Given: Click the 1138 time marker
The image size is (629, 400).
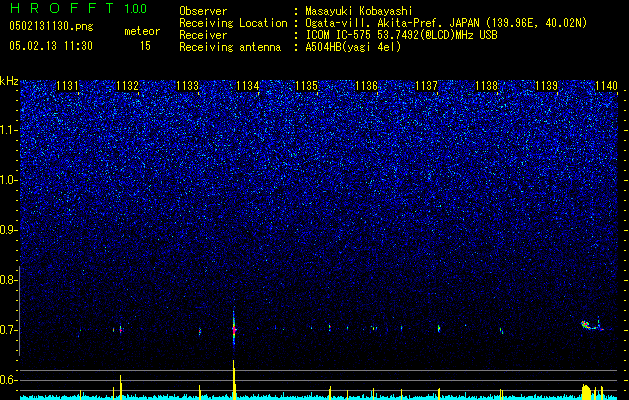Looking at the screenshot, I should pyautogui.click(x=487, y=86).
